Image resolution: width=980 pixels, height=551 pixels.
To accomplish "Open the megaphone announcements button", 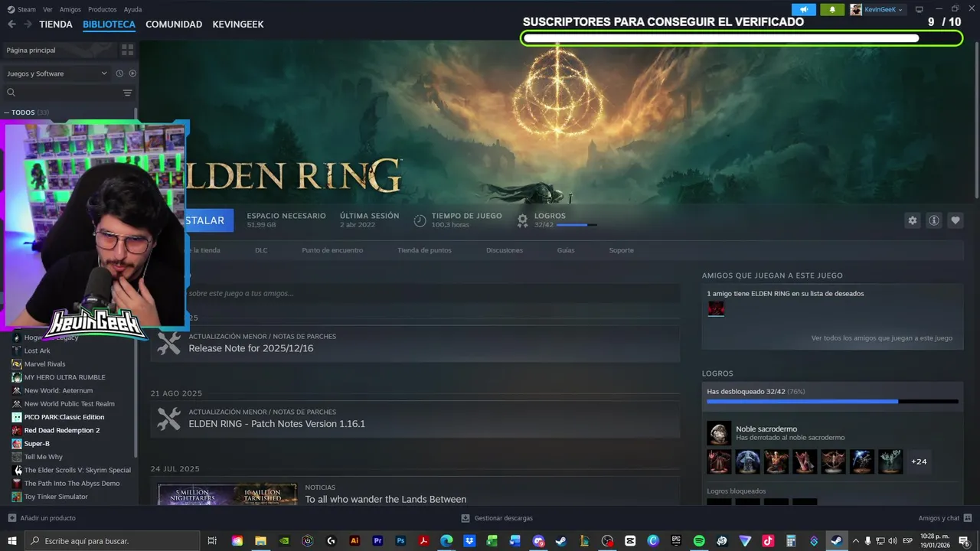I will (803, 9).
